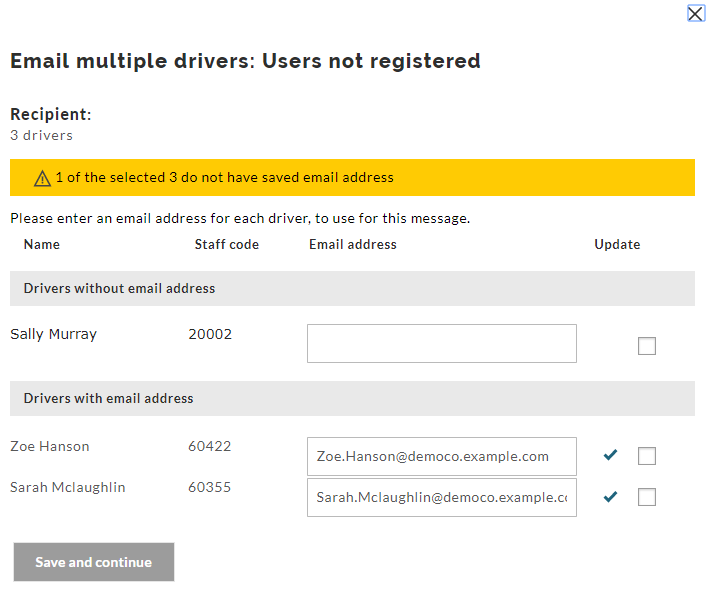This screenshot has width=710, height=607.
Task: Click the green checkmark beside Sarah Mclaughlin's email
Action: pyautogui.click(x=610, y=496)
